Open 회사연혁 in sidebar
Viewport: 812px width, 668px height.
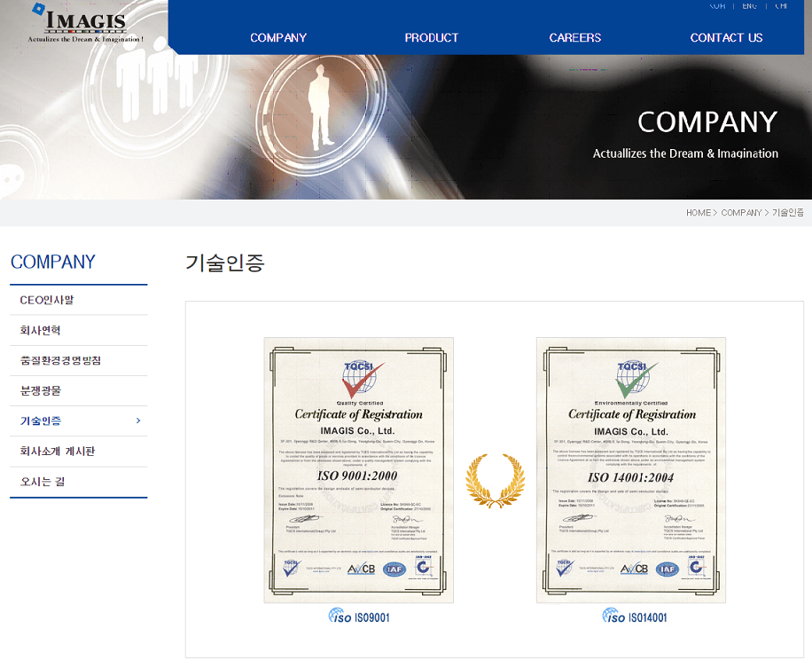coord(79,330)
